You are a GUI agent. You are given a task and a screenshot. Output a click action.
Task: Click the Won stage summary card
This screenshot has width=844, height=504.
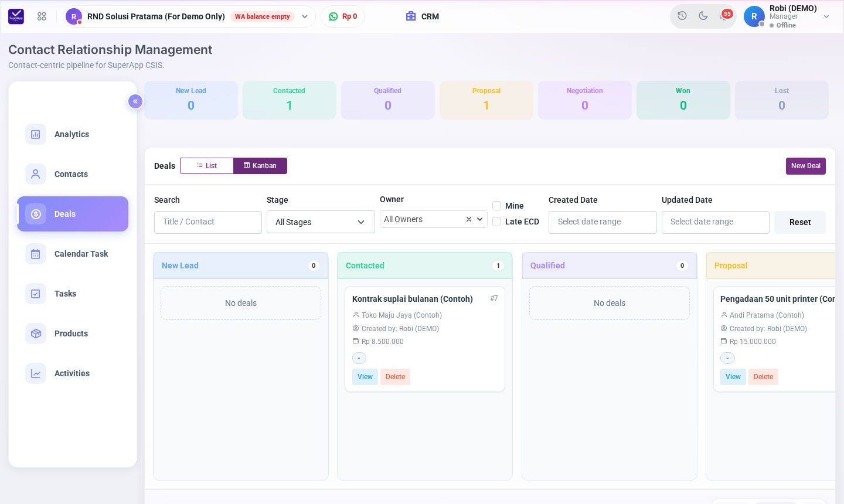tap(683, 100)
